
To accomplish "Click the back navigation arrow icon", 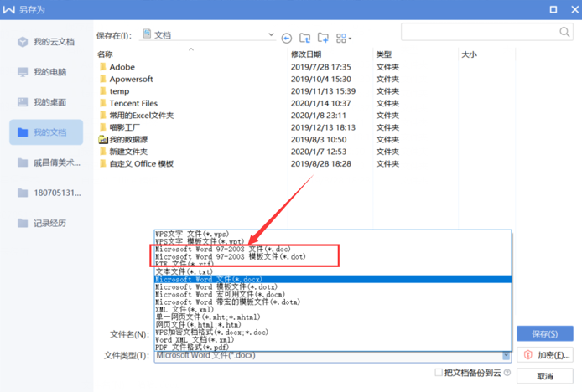I will point(286,38).
